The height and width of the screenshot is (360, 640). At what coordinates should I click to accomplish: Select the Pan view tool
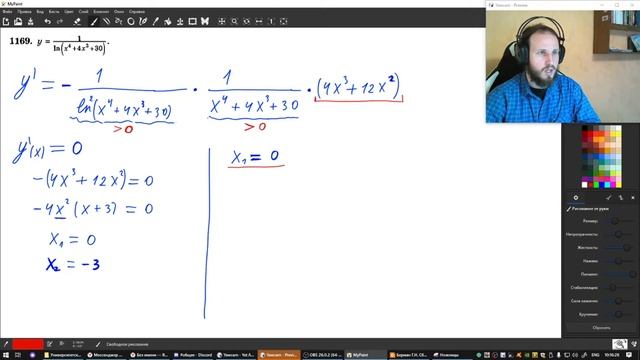click(x=222, y=21)
